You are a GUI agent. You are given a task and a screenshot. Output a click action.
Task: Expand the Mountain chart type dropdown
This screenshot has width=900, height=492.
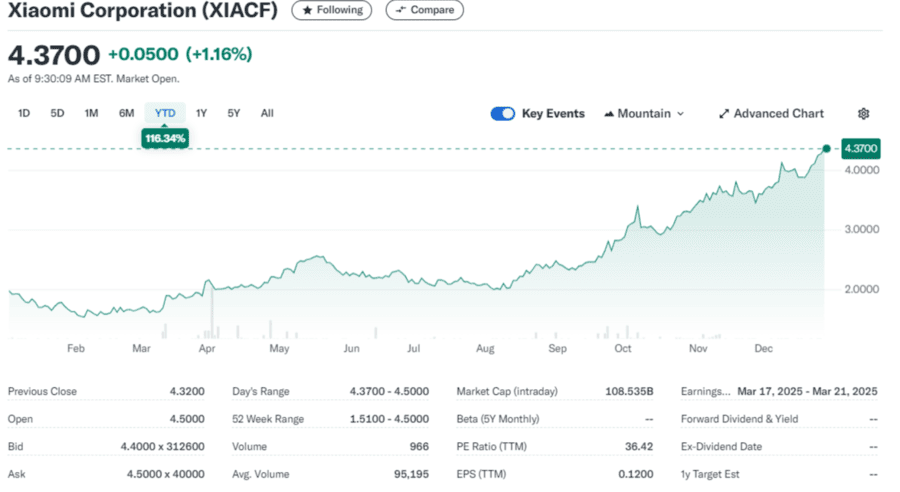click(x=644, y=114)
